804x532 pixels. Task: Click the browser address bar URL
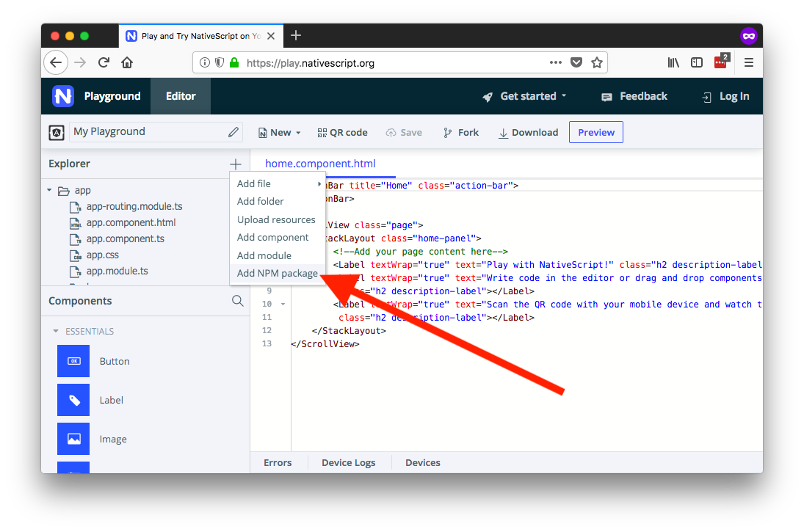[310, 63]
